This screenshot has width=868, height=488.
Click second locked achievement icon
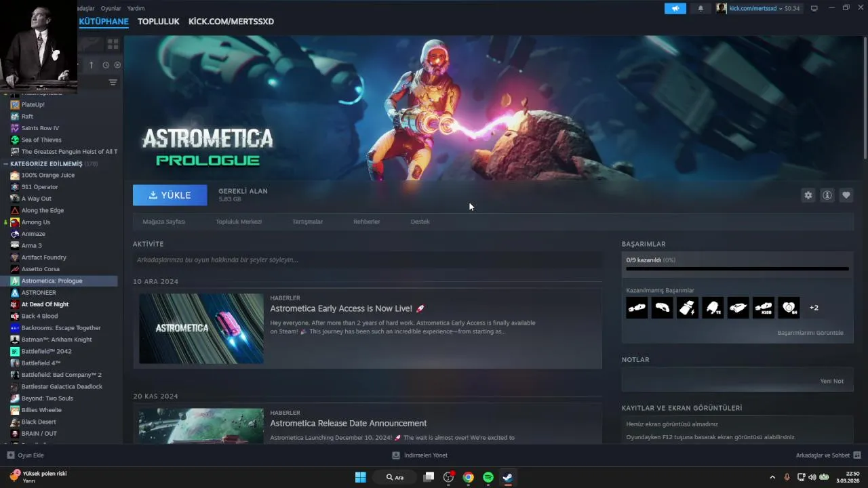(663, 308)
